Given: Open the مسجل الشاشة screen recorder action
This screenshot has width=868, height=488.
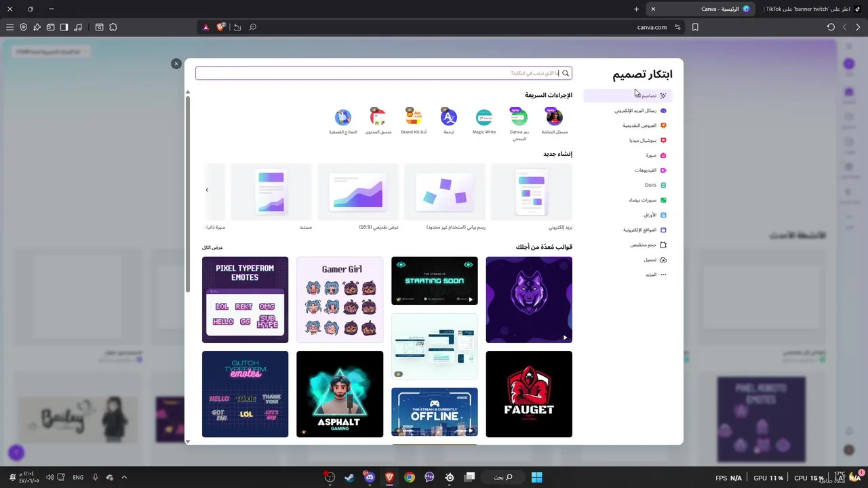Looking at the screenshot, I should (554, 122).
